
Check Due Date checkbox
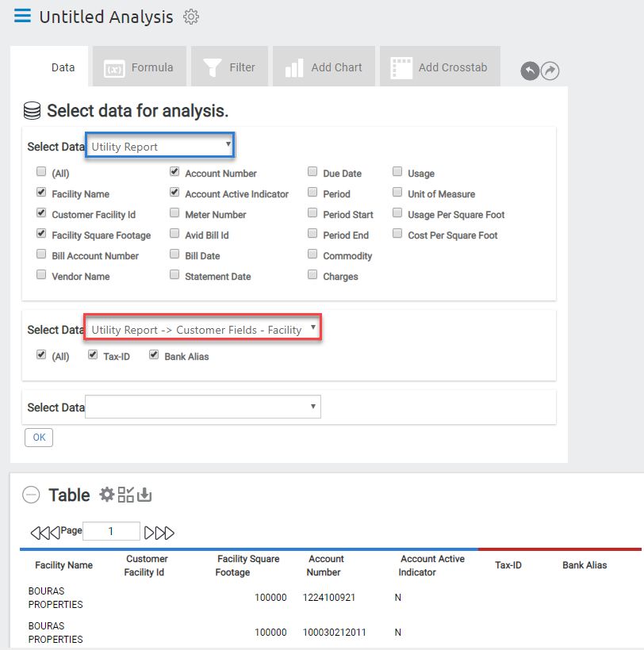coord(312,172)
